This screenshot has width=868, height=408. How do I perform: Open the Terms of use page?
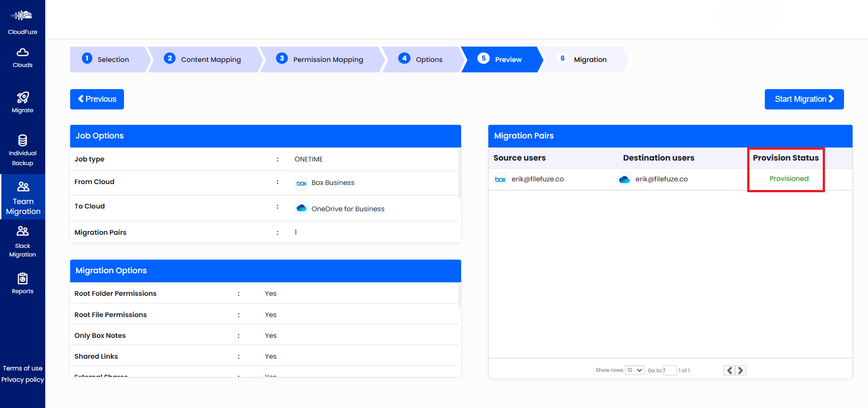tap(22, 368)
